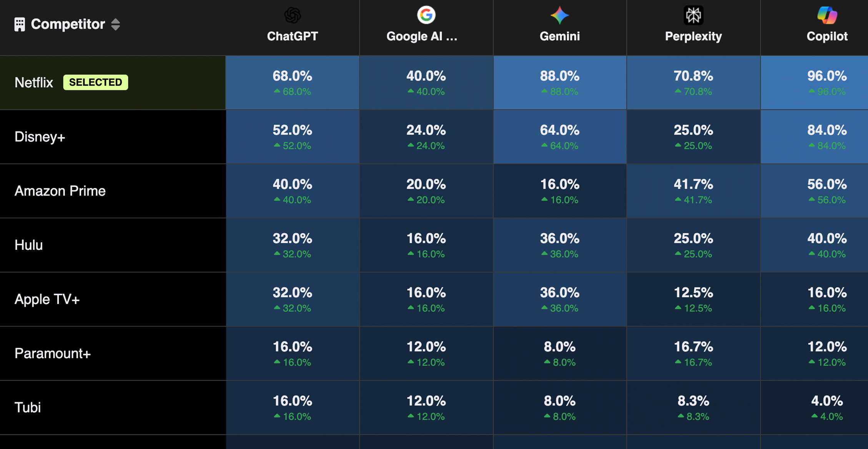Select the Amazon Prime row label
868x449 pixels.
[60, 191]
